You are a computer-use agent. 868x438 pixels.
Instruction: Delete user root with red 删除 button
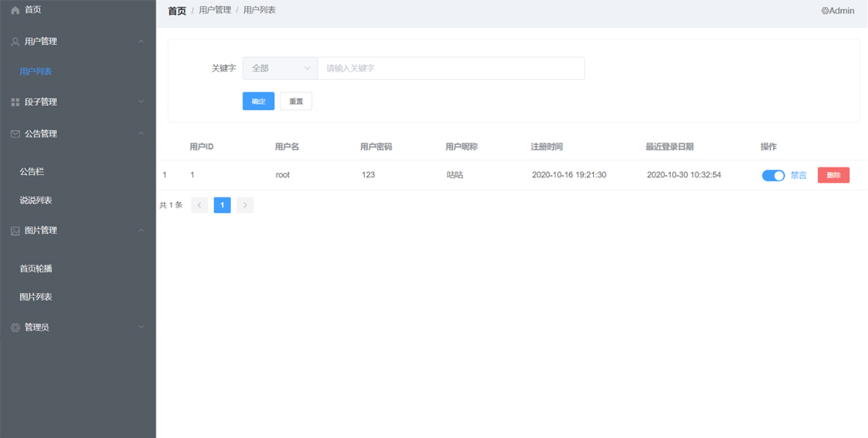(x=833, y=176)
